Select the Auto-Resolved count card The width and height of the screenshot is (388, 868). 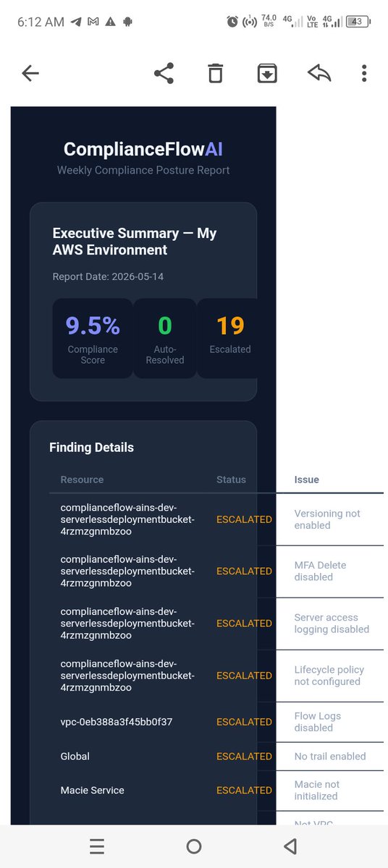point(165,339)
